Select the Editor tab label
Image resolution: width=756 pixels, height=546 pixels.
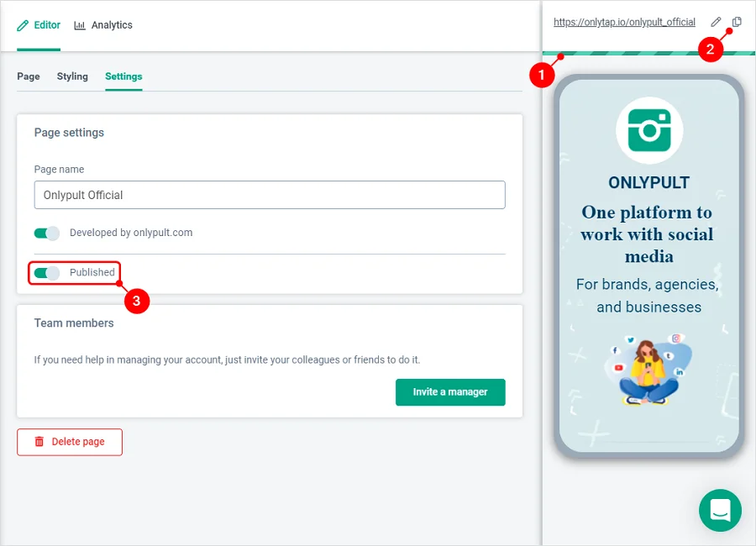coord(47,25)
